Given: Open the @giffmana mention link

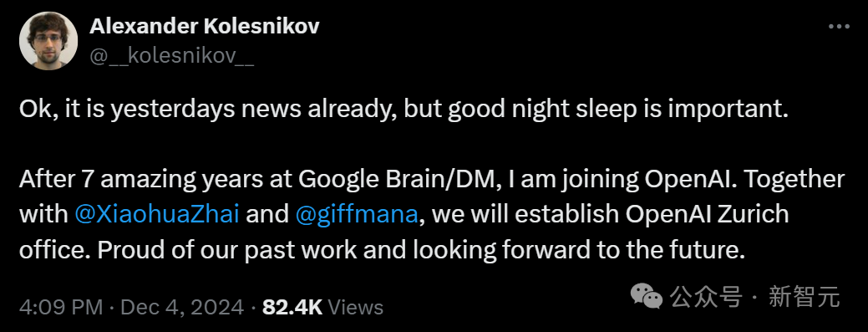Looking at the screenshot, I should (x=357, y=214).
